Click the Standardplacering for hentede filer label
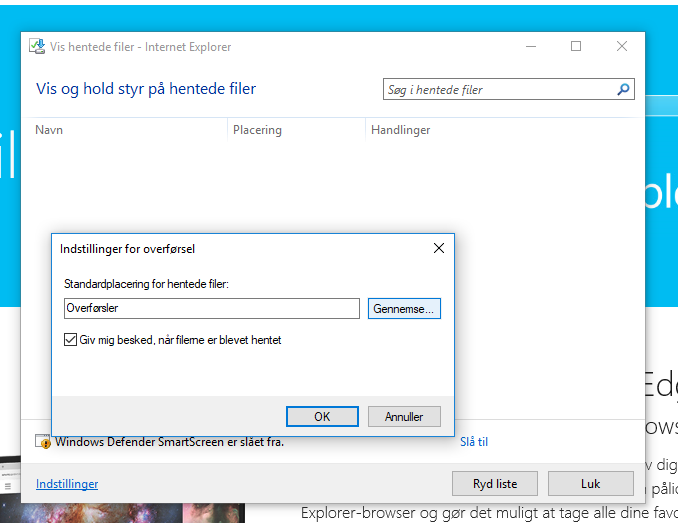Viewport: 678px width, 523px height. point(146,284)
